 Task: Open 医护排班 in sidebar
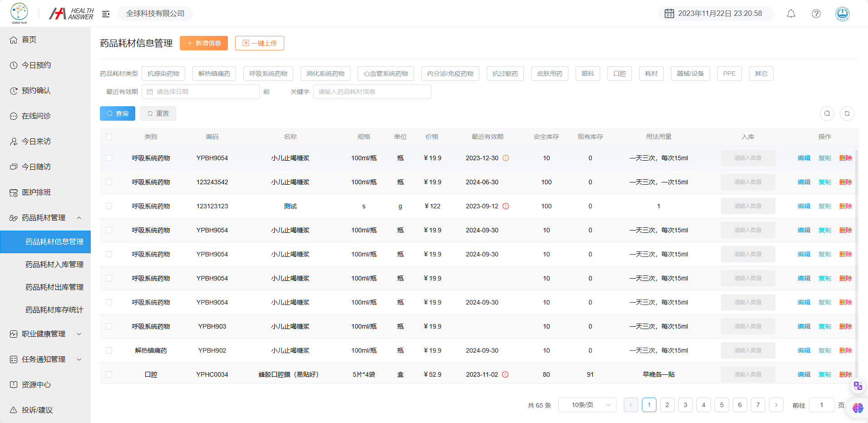[x=45, y=192]
